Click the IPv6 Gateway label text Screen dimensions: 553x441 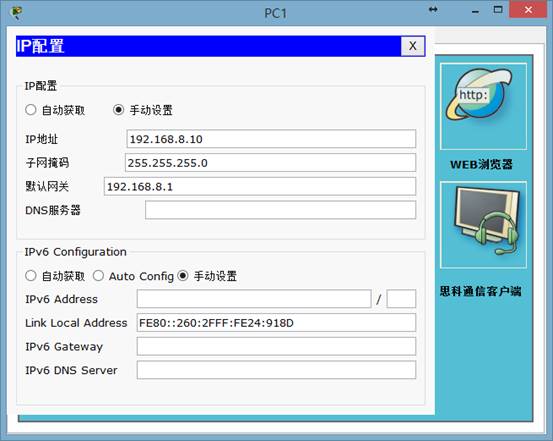coord(64,346)
